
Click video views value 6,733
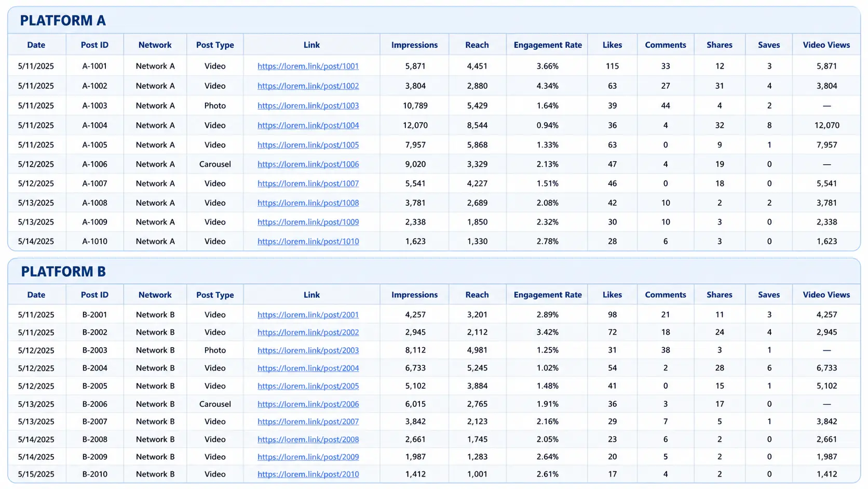(826, 368)
